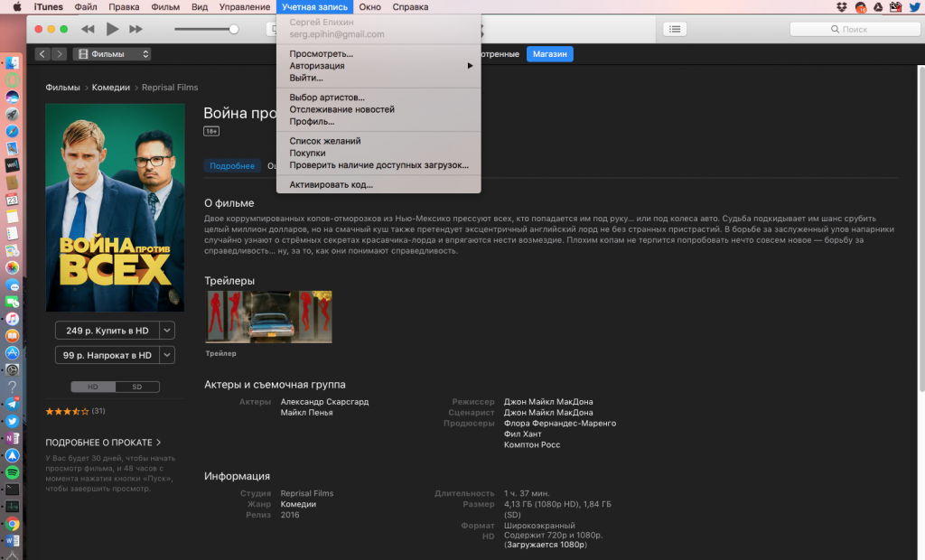925x560 pixels.
Task: Open the Фильмы media type dropdown
Action: click(112, 54)
